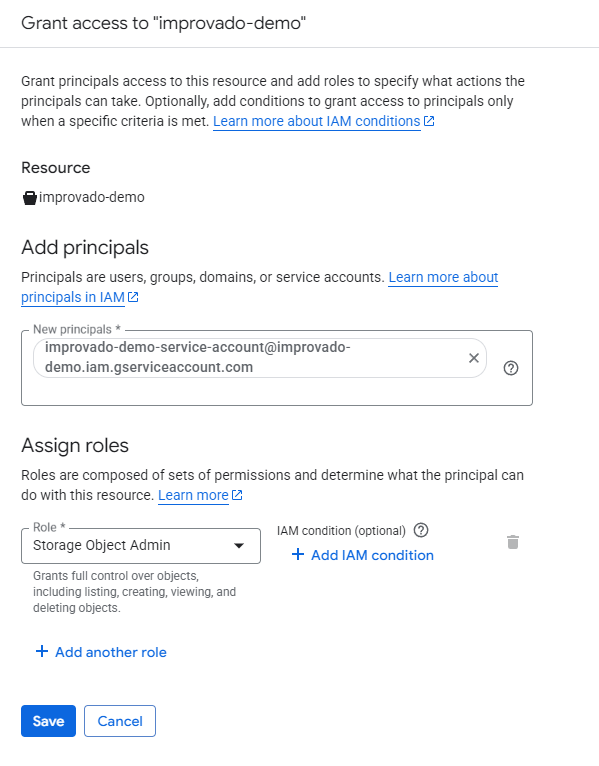Viewport: 599px width, 766px height.
Task: Save the access grant
Action: point(48,721)
